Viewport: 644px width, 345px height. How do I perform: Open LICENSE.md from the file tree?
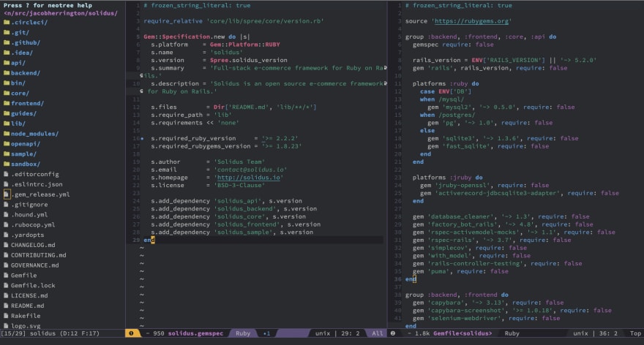(29, 296)
